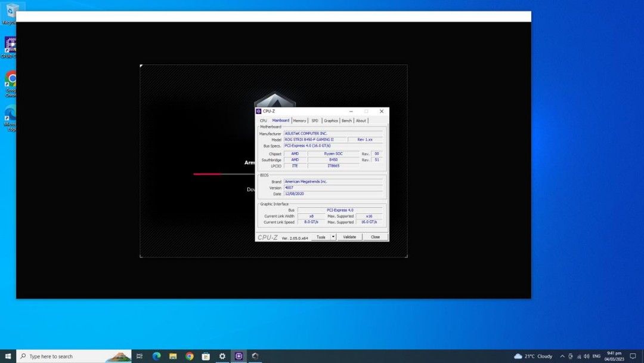This screenshot has height=363, width=644.
Task: Show hidden system tray icons
Action: 562,356
